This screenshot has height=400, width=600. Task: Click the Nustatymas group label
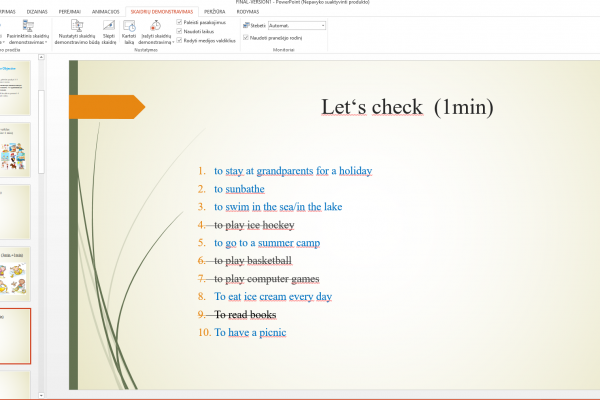[x=146, y=50]
